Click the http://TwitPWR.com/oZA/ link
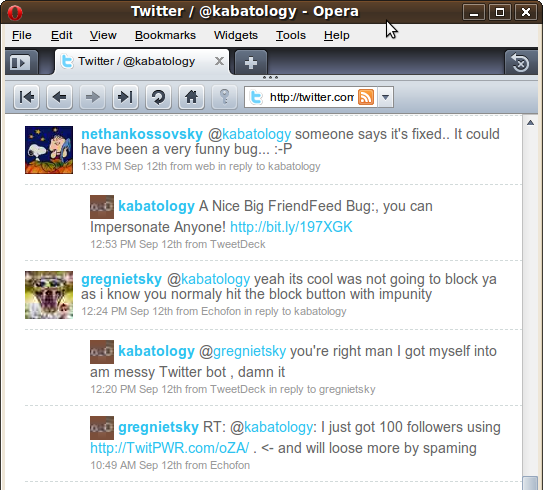The width and height of the screenshot is (543, 490). (169, 448)
